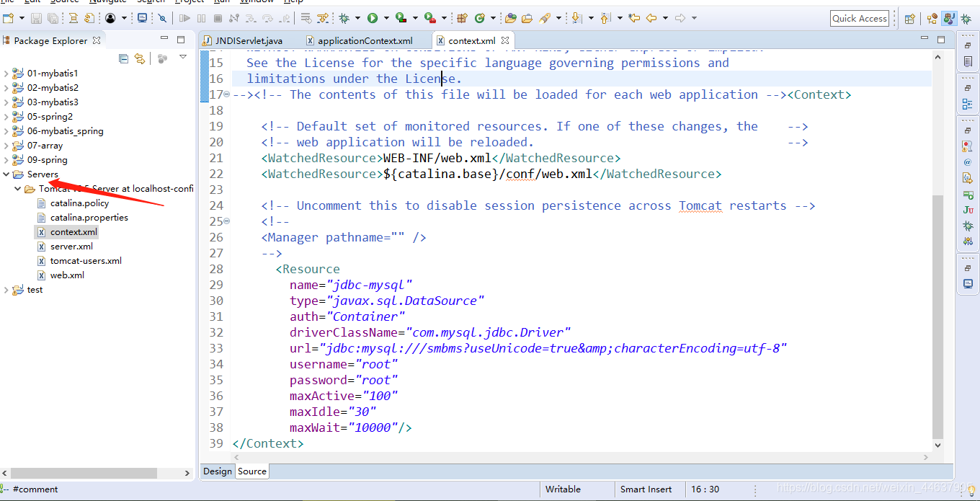Image resolution: width=980 pixels, height=501 pixels.
Task: Switch to the Design tab
Action: (218, 471)
